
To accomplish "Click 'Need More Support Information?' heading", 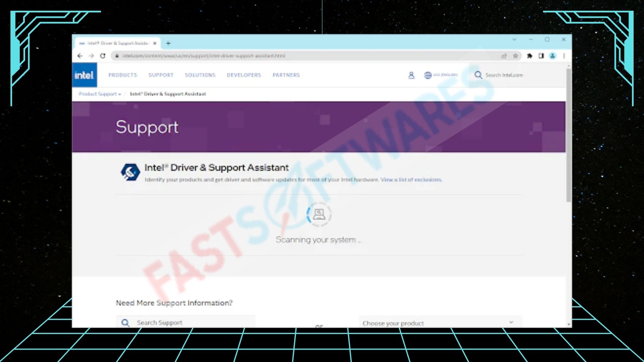I will 174,303.
